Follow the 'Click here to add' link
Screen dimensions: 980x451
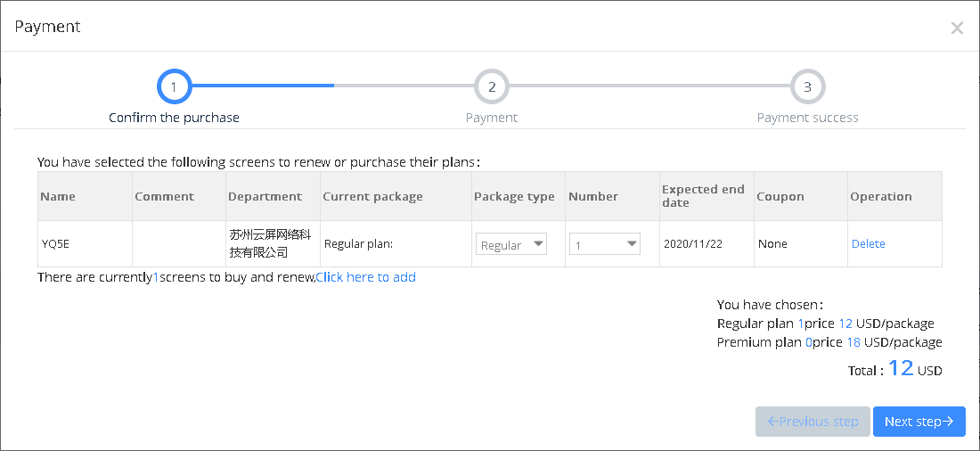(x=365, y=277)
